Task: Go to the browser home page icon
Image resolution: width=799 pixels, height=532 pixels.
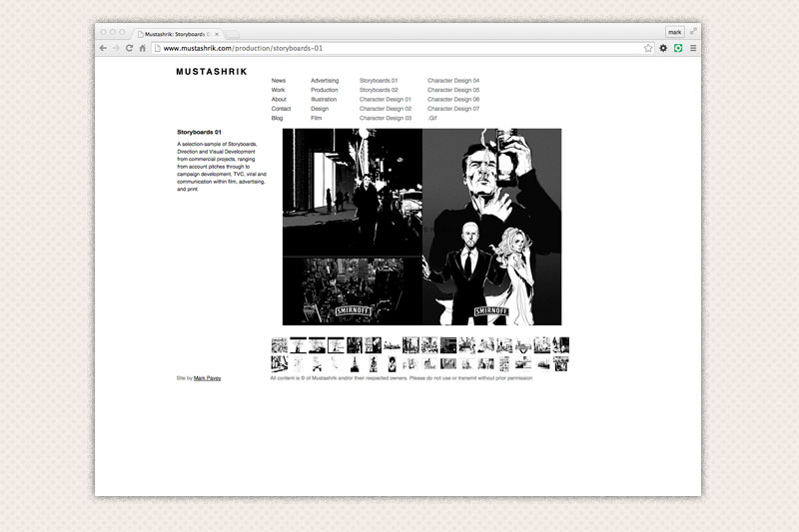Action: tap(143, 48)
